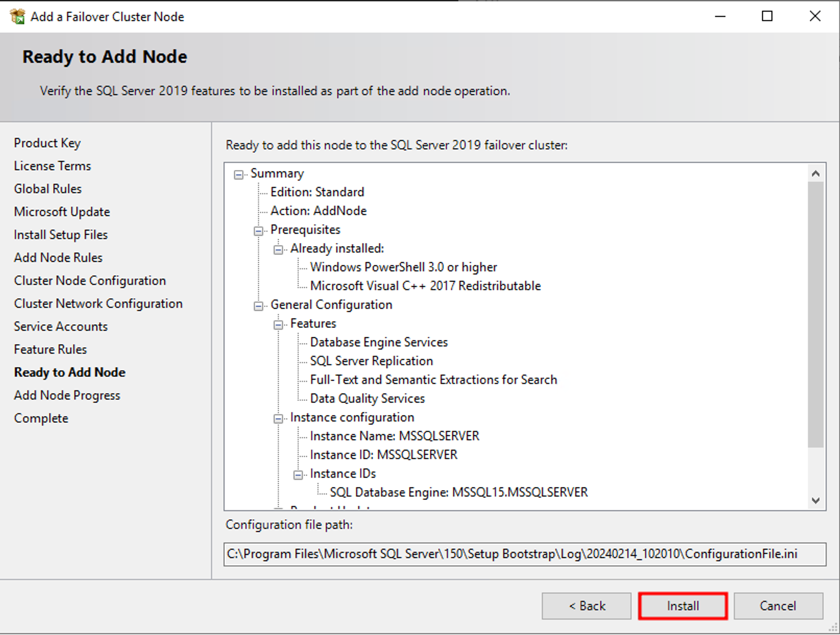Select the 'Features' tree label

[x=313, y=323]
